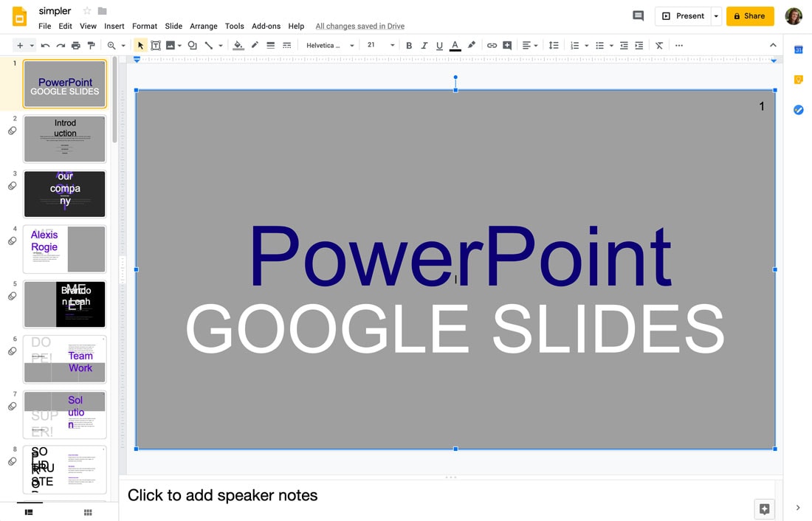Open the line spacing options
812x521 pixels.
click(554, 46)
